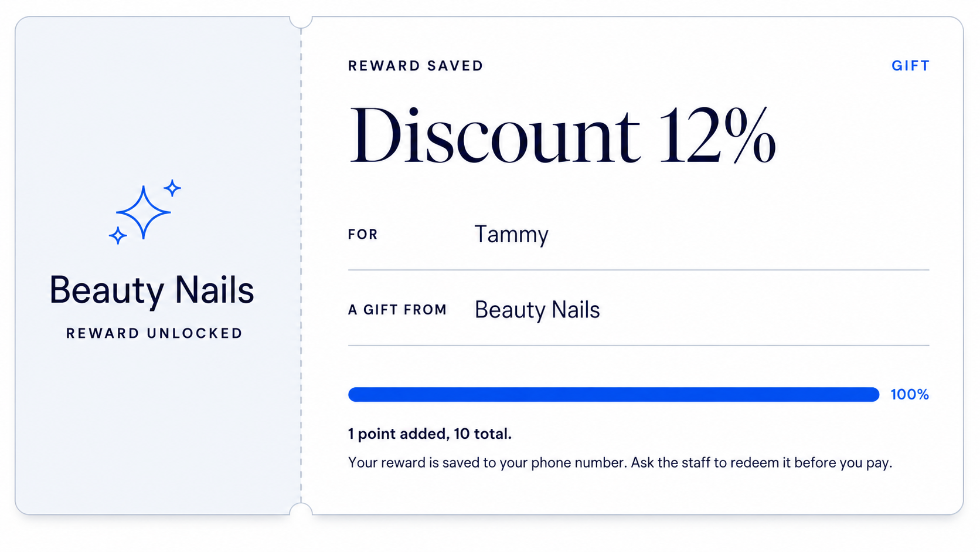
Task: Click the A GIFT FROM label
Action: [x=397, y=310]
